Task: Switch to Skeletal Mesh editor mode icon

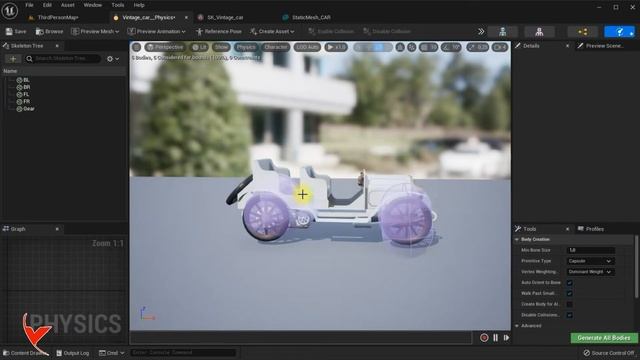Action: pos(539,32)
